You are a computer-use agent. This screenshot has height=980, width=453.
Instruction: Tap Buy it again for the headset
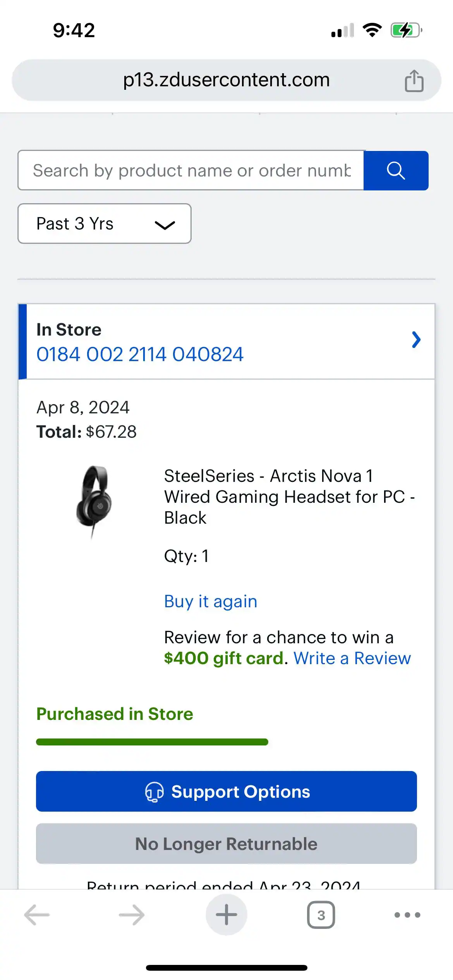210,601
